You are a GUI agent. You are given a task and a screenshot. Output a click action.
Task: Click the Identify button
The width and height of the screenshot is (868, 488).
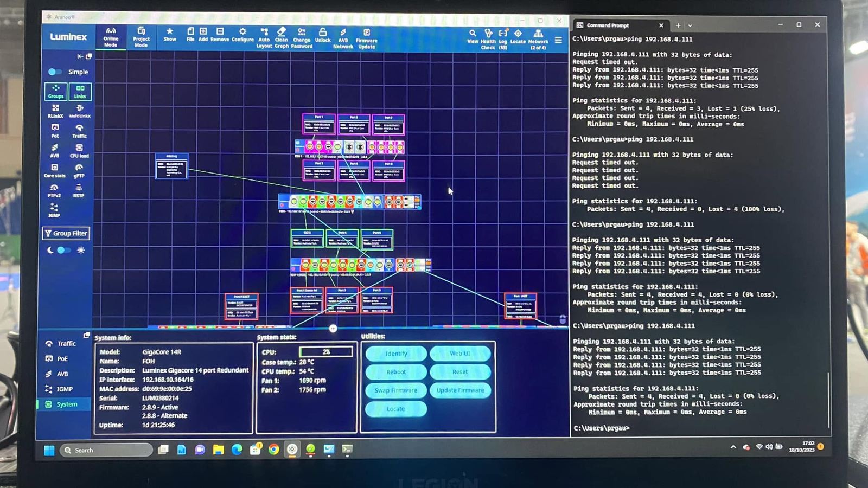coord(396,354)
